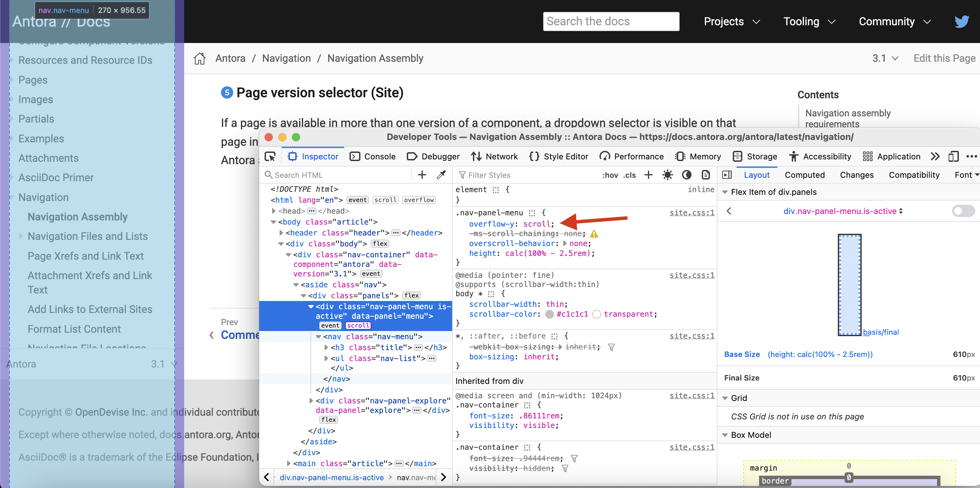Open the Debugger panel
The width and height of the screenshot is (980, 488).
pyautogui.click(x=433, y=156)
